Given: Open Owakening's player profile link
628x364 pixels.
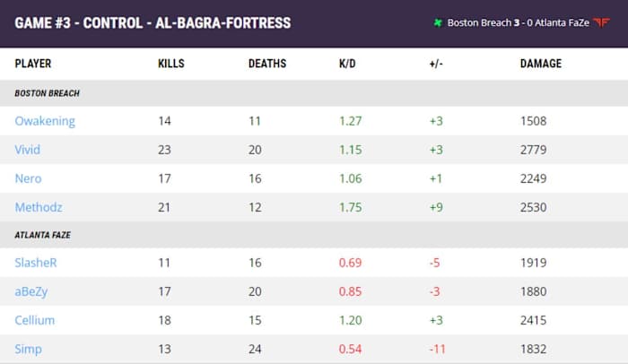Looking at the screenshot, I should point(45,121).
